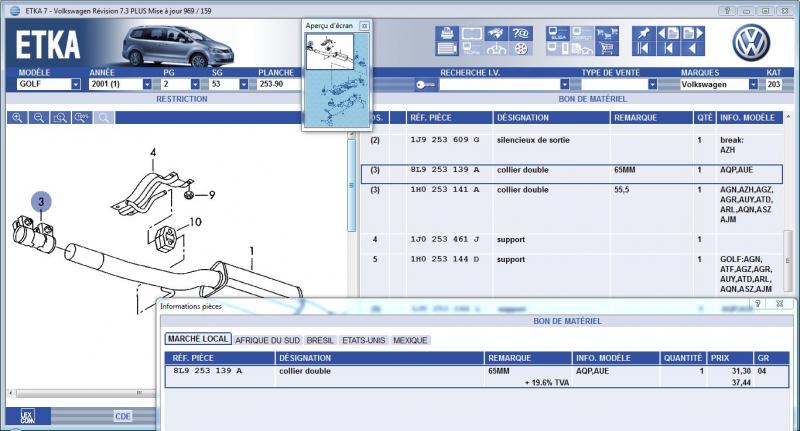Click callout 9 in the diagram

[212, 194]
